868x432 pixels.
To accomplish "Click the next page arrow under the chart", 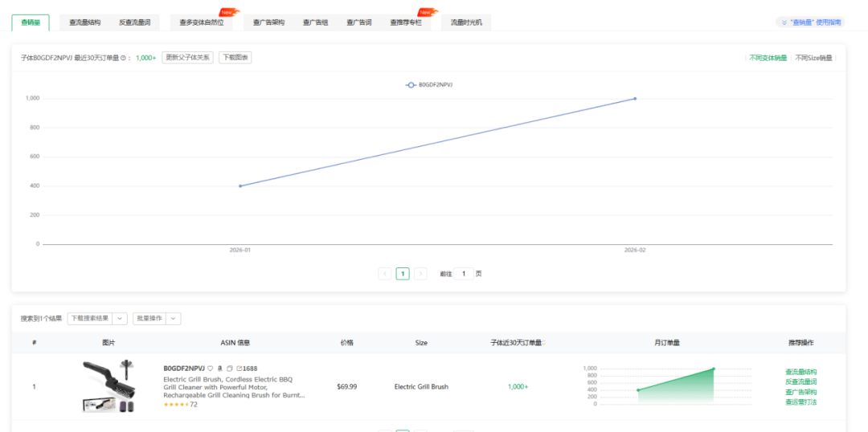I will (x=420, y=273).
